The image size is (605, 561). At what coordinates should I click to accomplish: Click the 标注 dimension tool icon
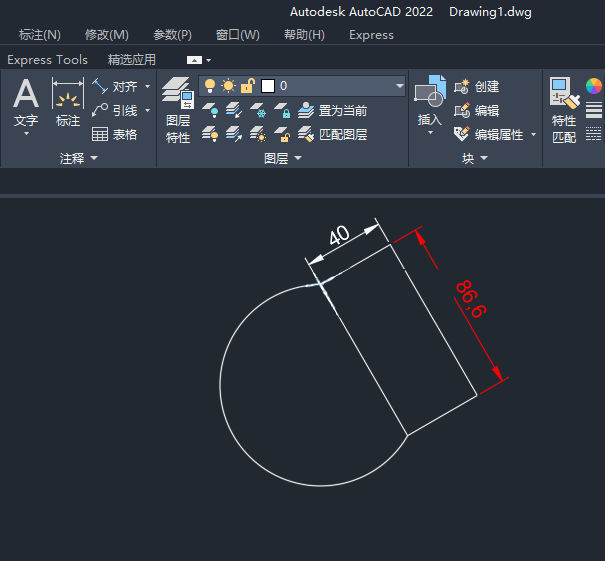68,94
